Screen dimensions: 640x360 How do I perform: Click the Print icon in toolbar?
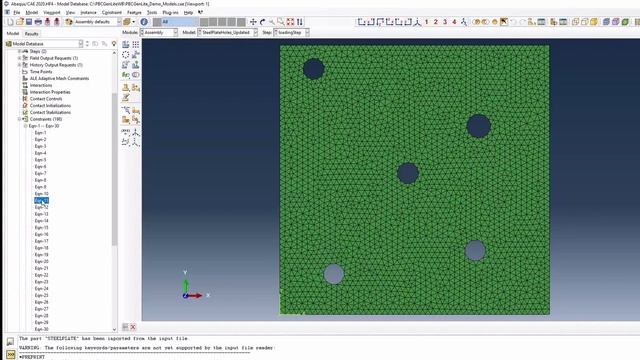(x=38, y=22)
